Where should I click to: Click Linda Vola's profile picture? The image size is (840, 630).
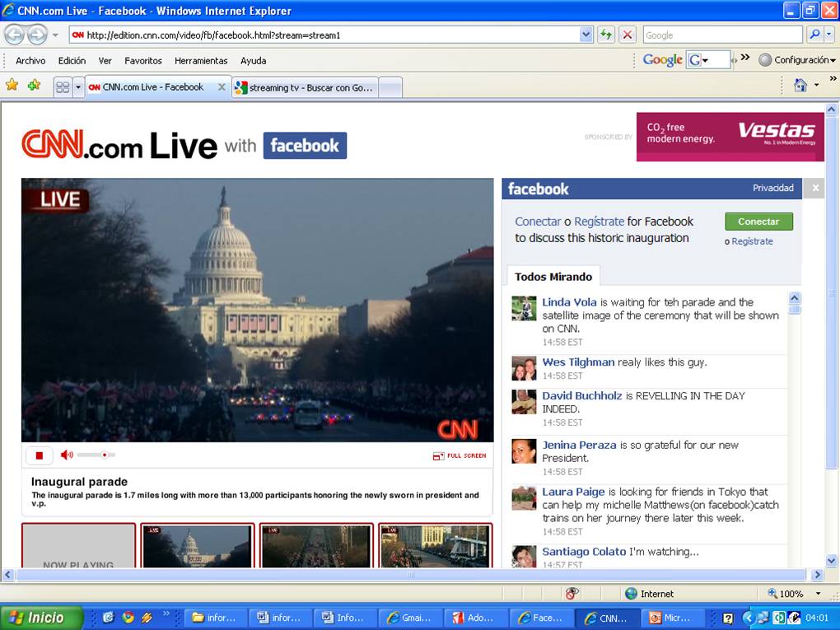pyautogui.click(x=524, y=309)
